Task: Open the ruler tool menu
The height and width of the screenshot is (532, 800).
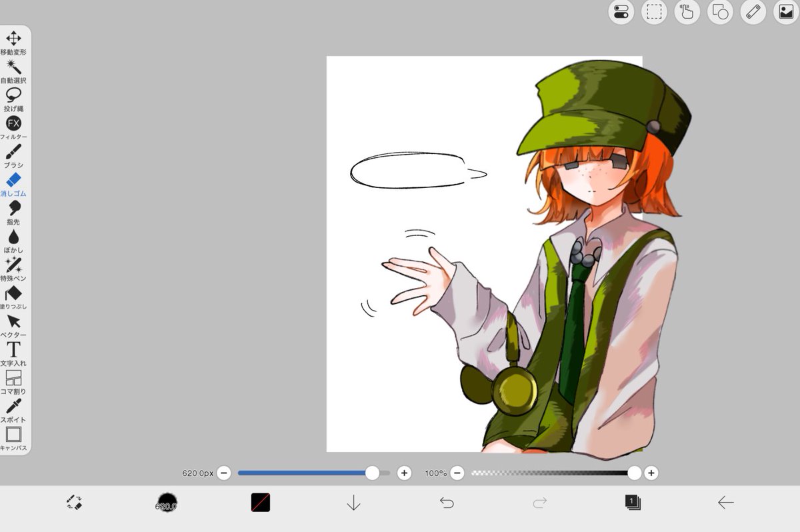Action: (x=753, y=11)
